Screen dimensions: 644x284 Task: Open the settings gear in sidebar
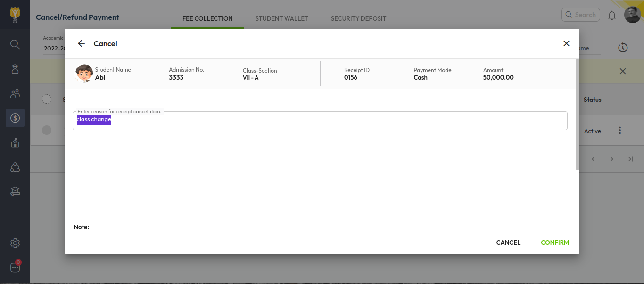tap(15, 243)
